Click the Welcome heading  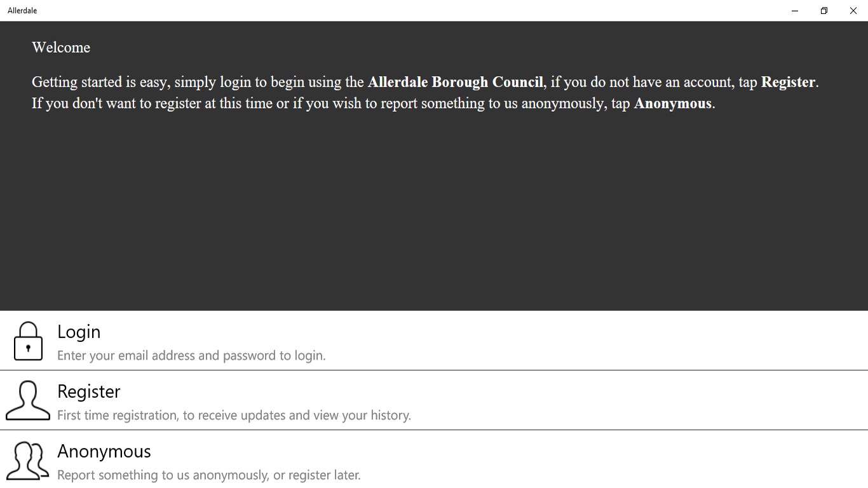pyautogui.click(x=61, y=48)
